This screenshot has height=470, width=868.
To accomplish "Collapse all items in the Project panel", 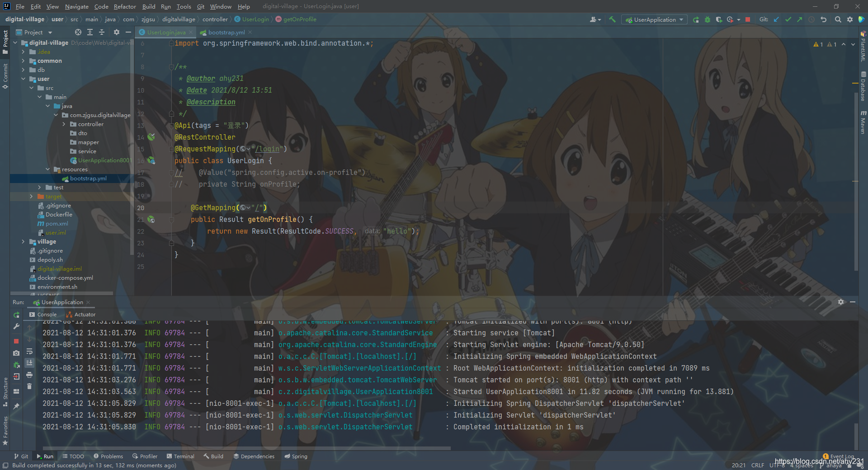I will [102, 32].
